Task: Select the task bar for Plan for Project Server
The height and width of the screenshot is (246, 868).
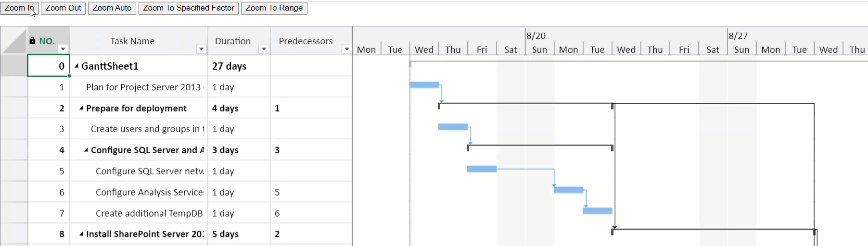Action: click(x=424, y=85)
